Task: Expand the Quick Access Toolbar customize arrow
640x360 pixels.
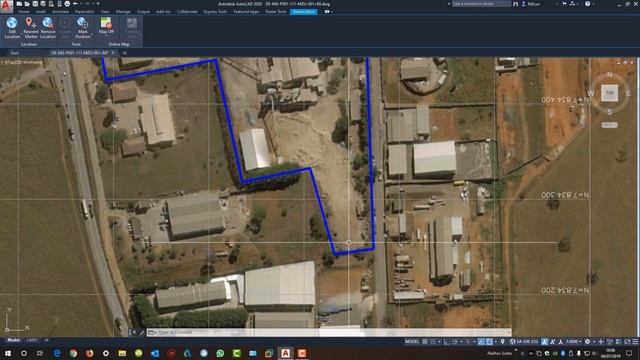Action: [x=98, y=4]
